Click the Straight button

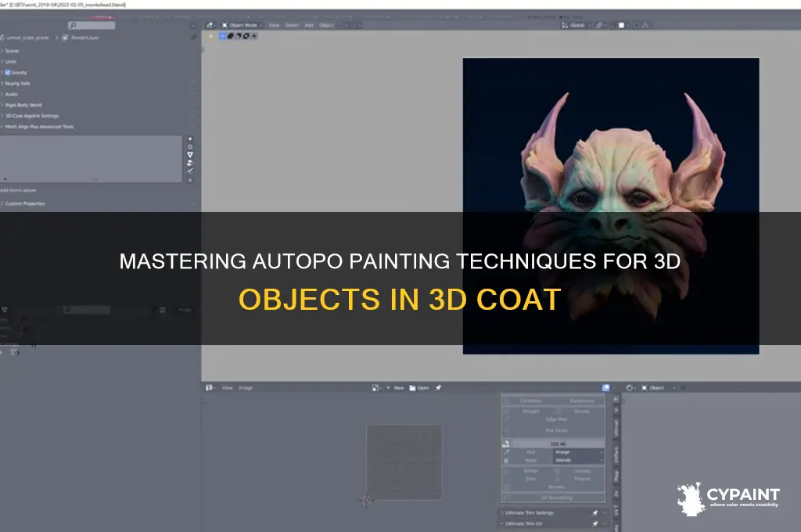[531, 412]
